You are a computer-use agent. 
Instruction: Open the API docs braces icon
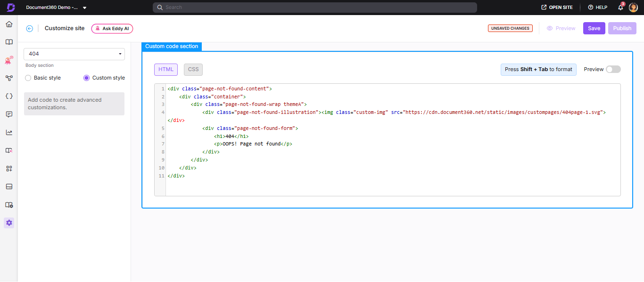(x=9, y=96)
